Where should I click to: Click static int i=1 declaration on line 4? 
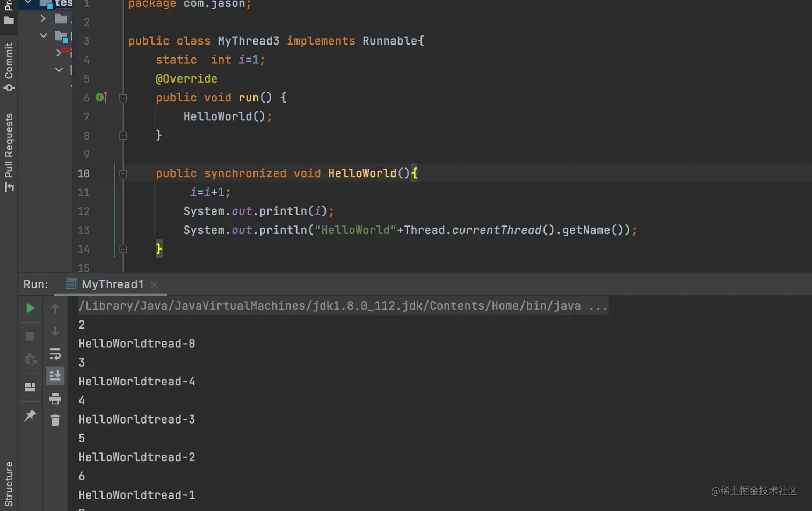click(x=210, y=60)
